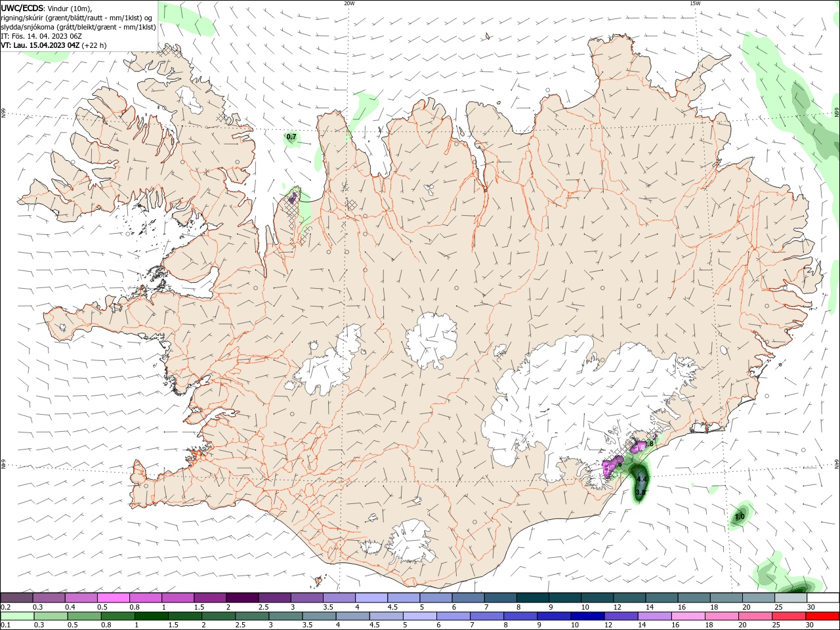Click the 0.7 precipitation value on the map
The width and height of the screenshot is (840, 630).
point(291,137)
